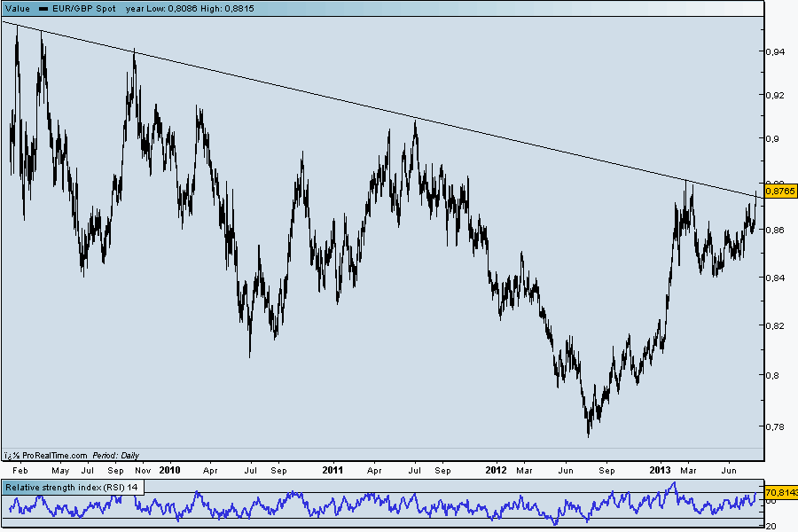The width and height of the screenshot is (798, 532).
Task: Click the year Low: 0,8086 High: 0,8815 text
Action: click(x=190, y=9)
